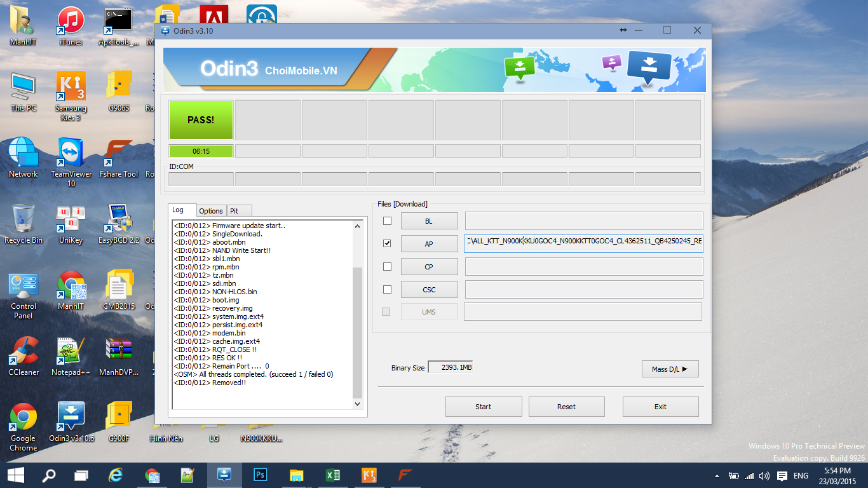Open taskbar Search magnifier
This screenshot has width=868, height=488.
pos(49,475)
